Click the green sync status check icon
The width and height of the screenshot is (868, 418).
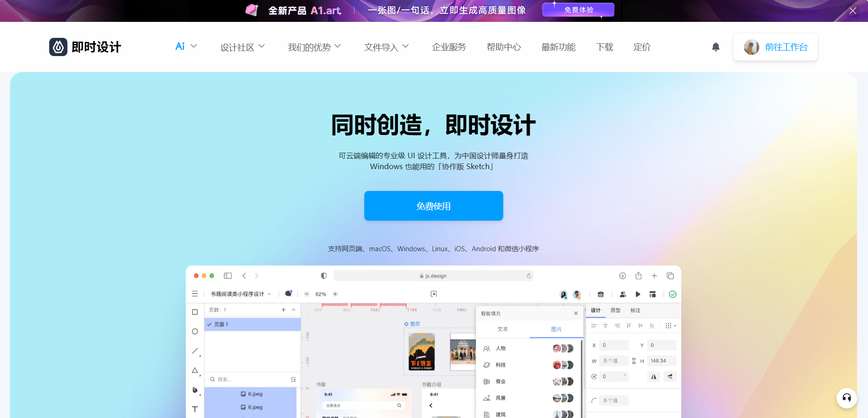[x=673, y=294]
